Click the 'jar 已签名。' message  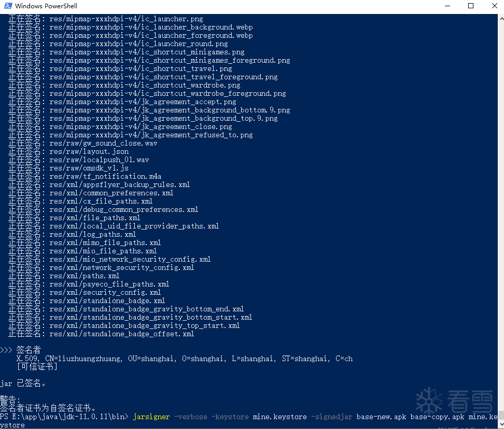[23, 383]
